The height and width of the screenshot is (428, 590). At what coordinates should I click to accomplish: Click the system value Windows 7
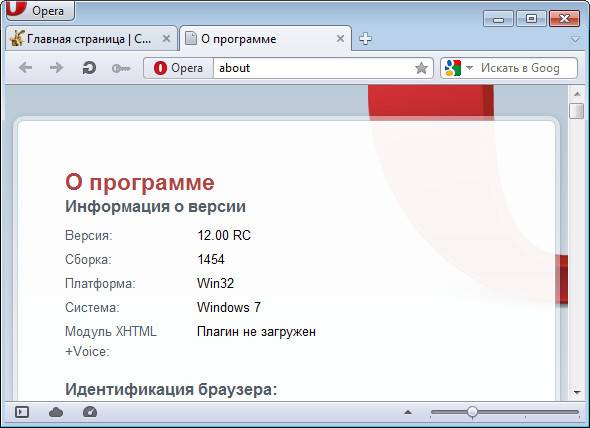[x=229, y=307]
